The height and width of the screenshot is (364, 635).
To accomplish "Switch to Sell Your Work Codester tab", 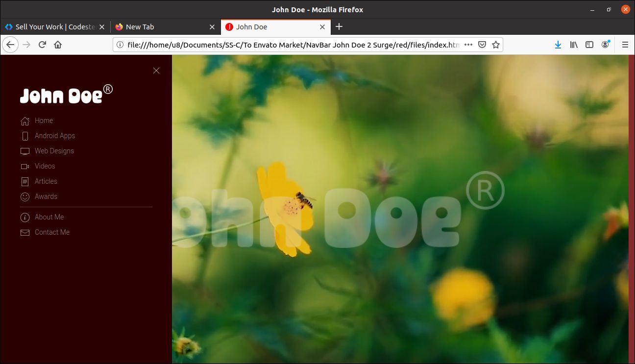I will 54,27.
